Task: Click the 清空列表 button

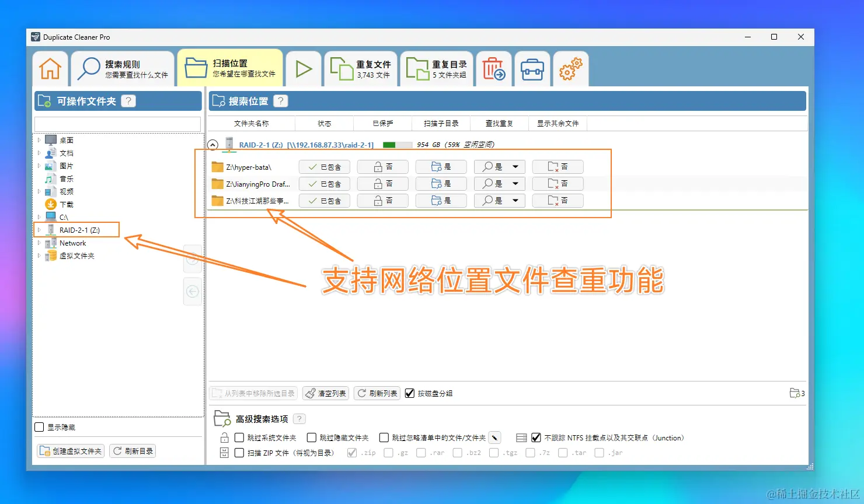Action: (326, 393)
